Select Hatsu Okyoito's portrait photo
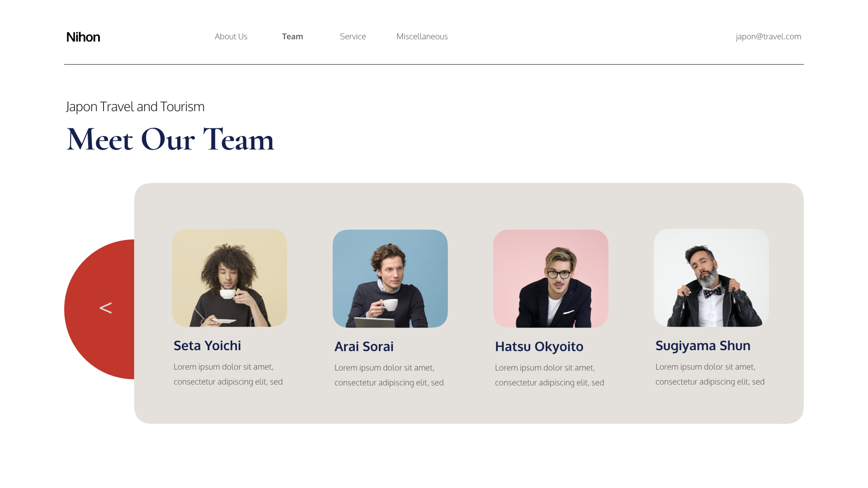 point(551,278)
